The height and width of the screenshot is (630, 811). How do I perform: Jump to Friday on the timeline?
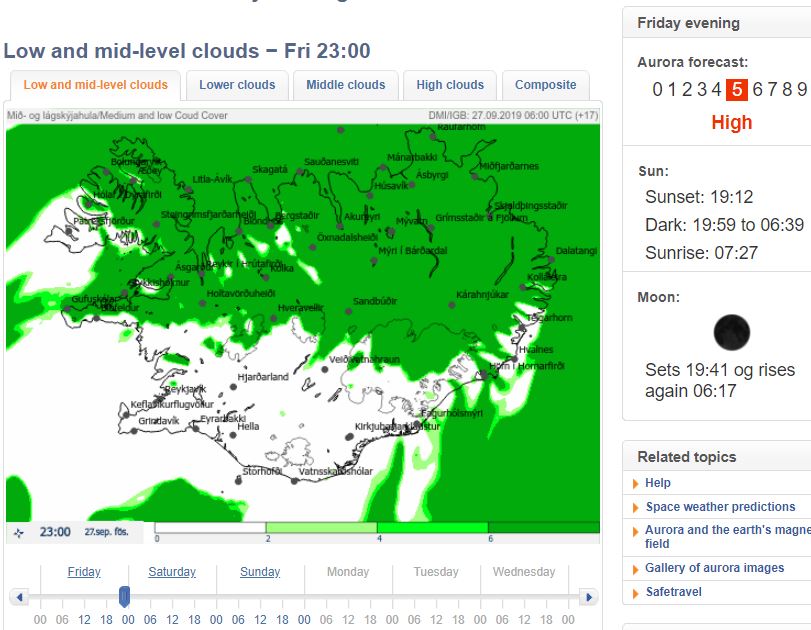84,572
